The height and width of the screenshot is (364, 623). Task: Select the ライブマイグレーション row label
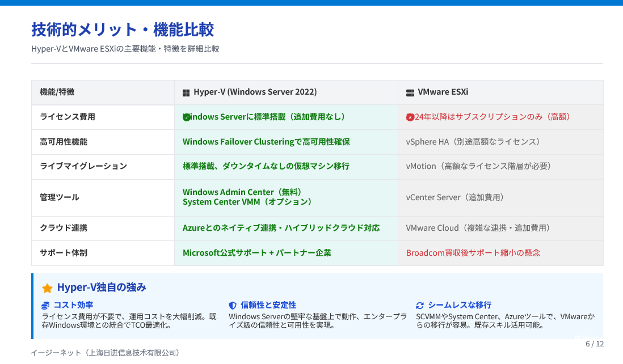(83, 166)
